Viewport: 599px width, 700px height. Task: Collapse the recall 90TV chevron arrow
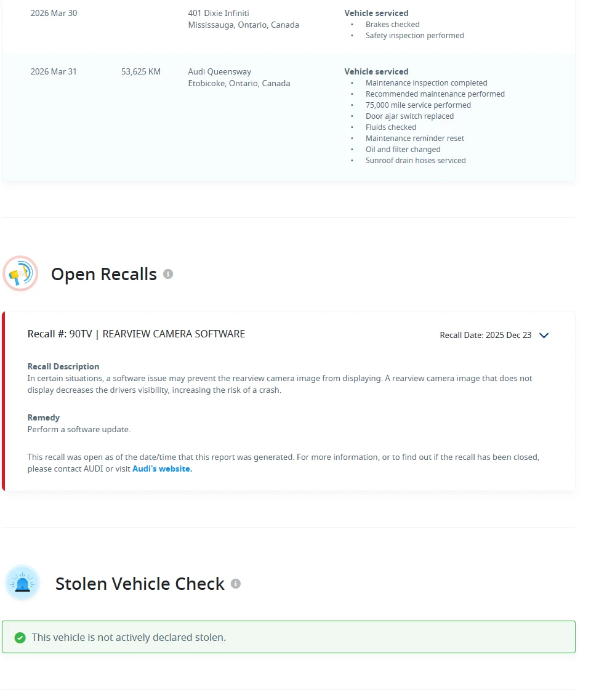click(544, 336)
